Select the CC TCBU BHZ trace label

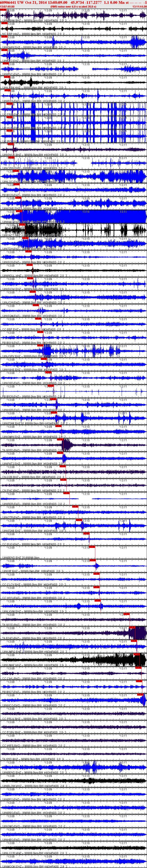coord(34,733)
